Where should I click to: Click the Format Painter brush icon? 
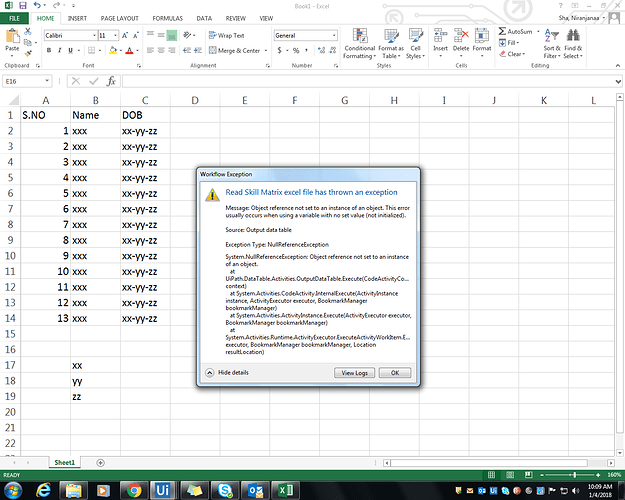pos(28,53)
